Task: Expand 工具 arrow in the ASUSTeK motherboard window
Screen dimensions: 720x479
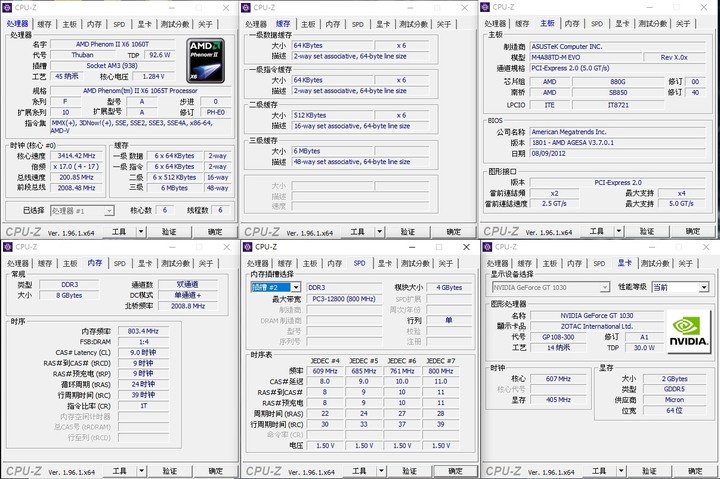Action: click(619, 231)
